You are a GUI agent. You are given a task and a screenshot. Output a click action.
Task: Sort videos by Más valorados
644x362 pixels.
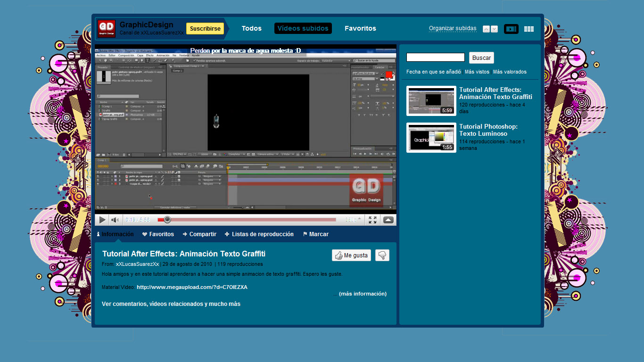click(x=510, y=72)
